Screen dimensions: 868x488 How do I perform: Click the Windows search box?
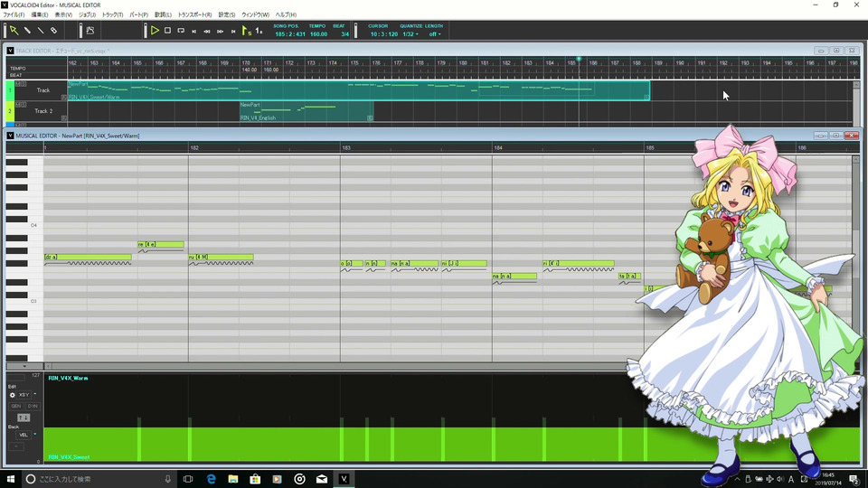[99, 479]
